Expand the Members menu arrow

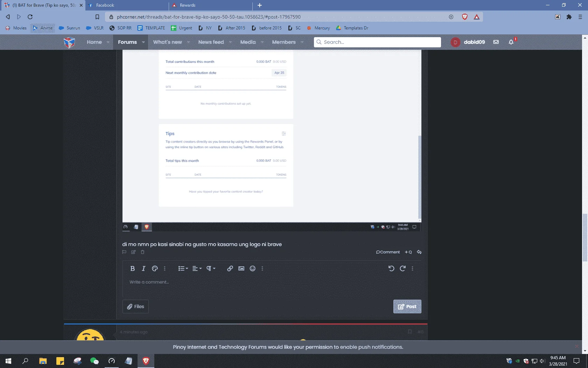tap(302, 42)
